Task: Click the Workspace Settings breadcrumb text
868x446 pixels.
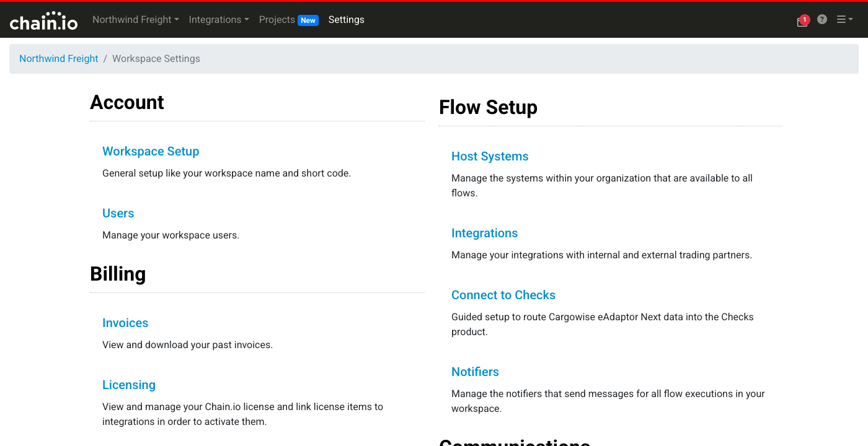Action: (156, 59)
